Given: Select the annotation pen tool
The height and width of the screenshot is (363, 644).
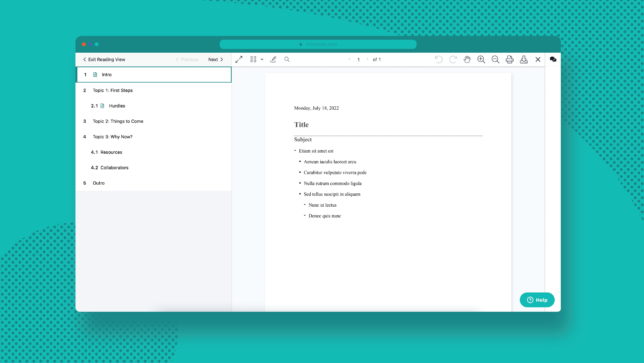Looking at the screenshot, I should 273,59.
